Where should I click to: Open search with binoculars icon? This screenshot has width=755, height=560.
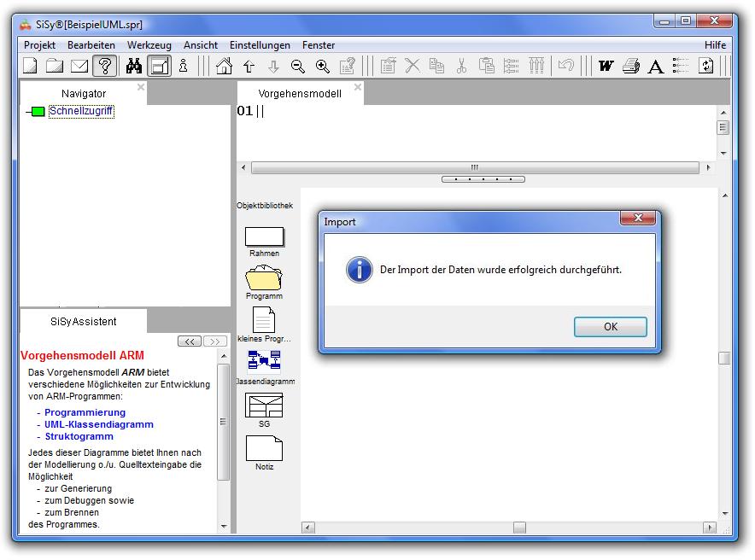[134, 66]
